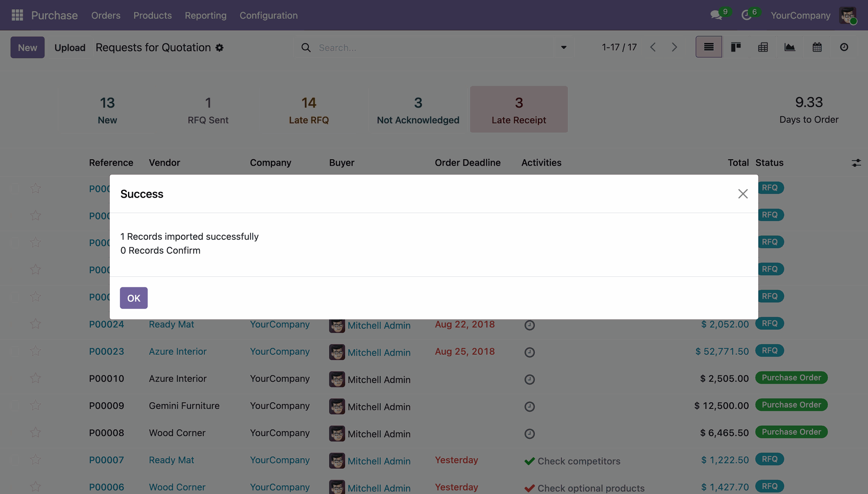The image size is (868, 494).
Task: Click the settings gear beside Requests for Quotation
Action: pyautogui.click(x=219, y=47)
